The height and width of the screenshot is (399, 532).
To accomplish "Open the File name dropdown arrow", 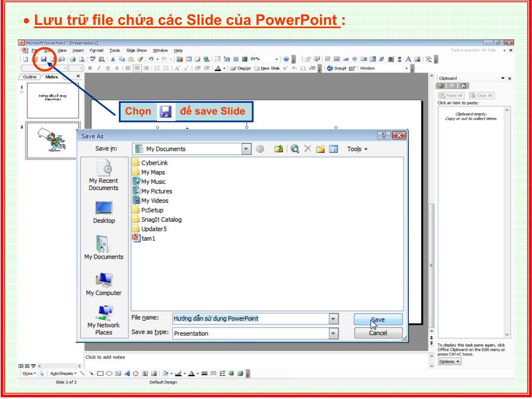I will tap(334, 318).
